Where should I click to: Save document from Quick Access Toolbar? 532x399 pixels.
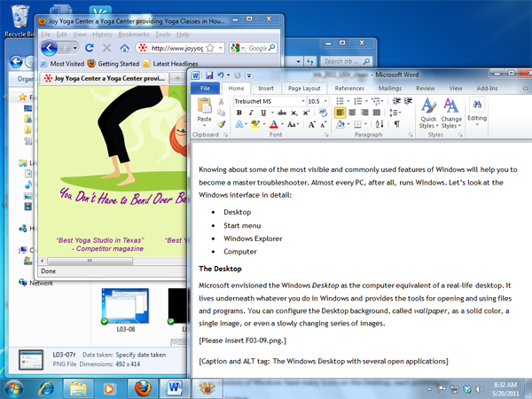coord(209,75)
